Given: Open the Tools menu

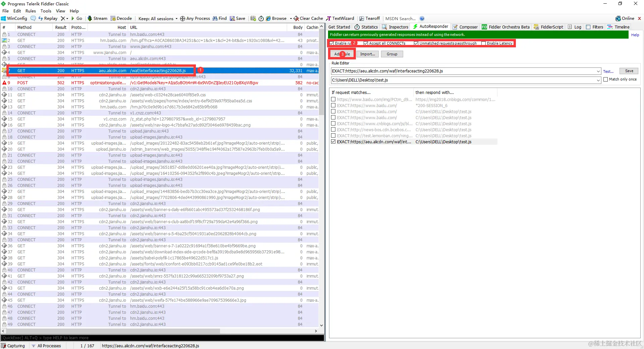Looking at the screenshot, I should point(46,11).
